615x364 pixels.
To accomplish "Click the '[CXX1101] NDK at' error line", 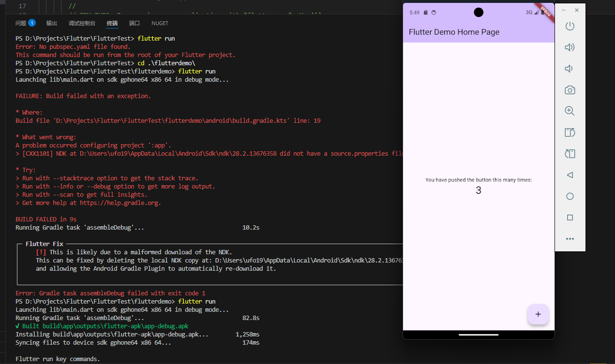I will click(209, 154).
